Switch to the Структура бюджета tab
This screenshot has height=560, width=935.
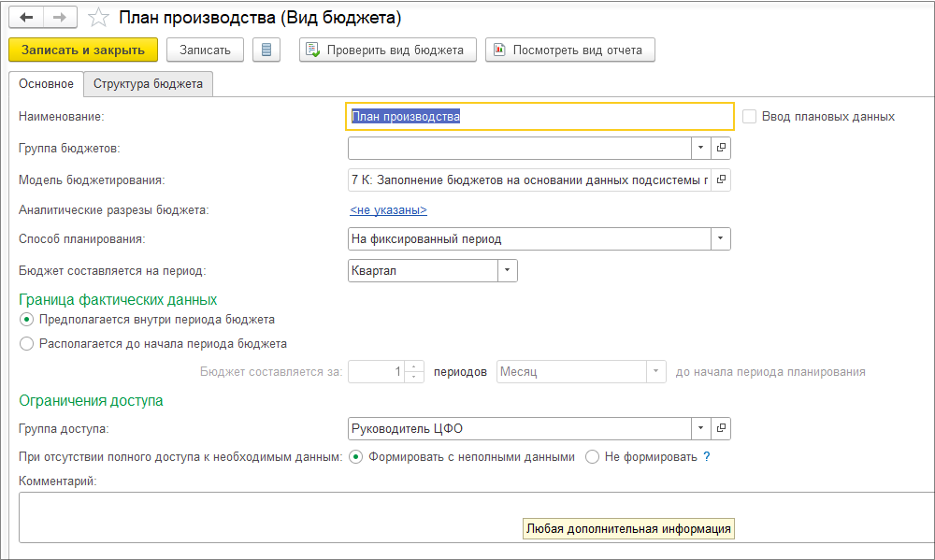tap(148, 84)
